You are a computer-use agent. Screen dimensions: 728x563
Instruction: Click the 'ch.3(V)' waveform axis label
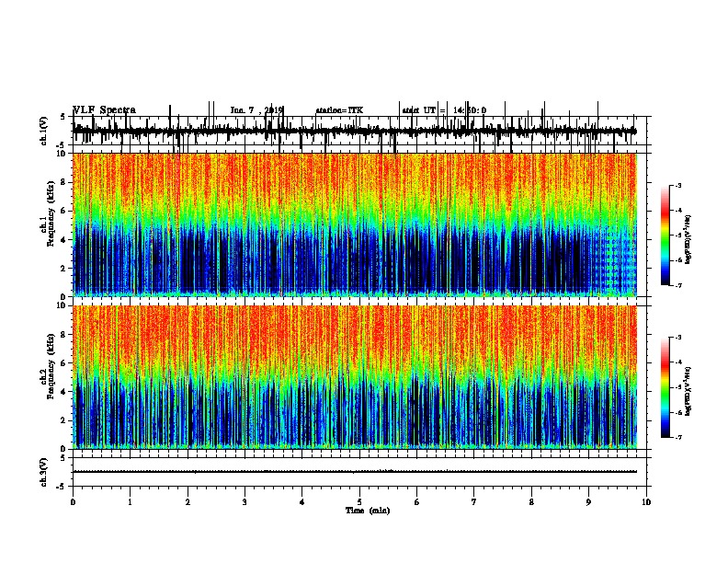tap(44, 472)
